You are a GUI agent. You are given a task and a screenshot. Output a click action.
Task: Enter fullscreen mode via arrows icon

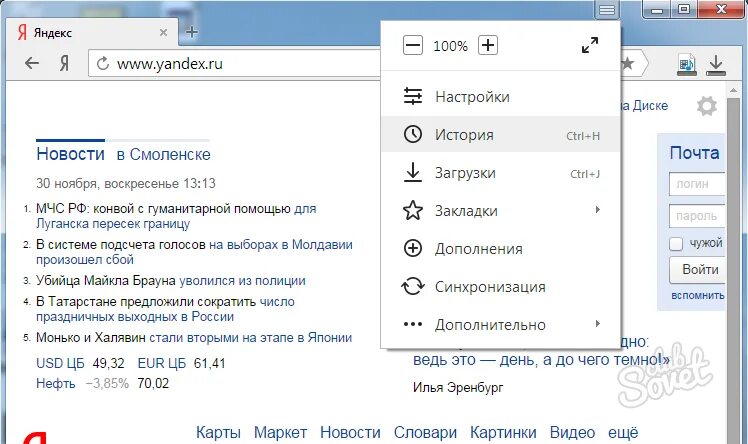point(590,45)
